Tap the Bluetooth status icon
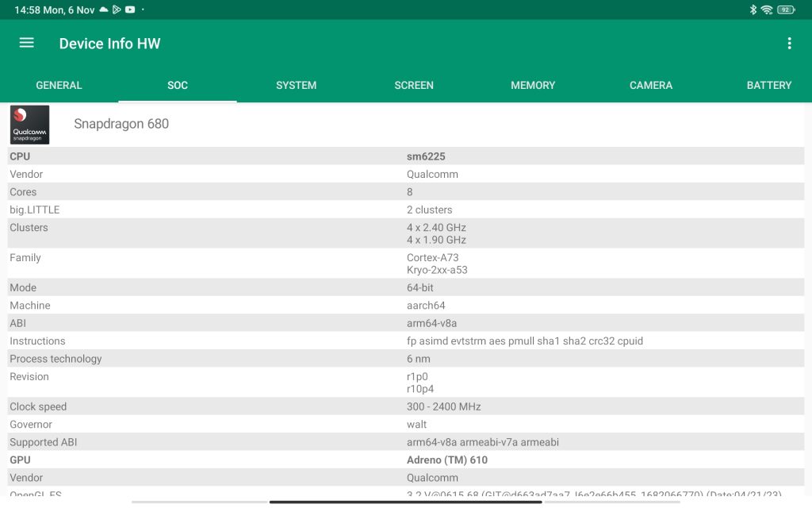Screen dimensions: 812x508 coord(753,10)
